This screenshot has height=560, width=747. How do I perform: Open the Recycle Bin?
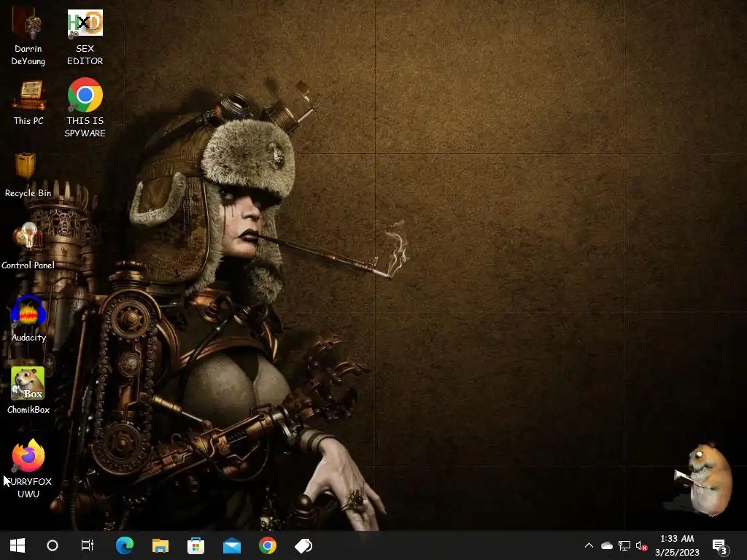(x=28, y=175)
